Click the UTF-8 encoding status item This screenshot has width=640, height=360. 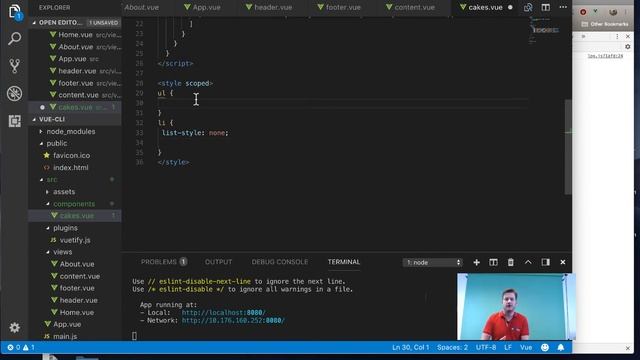pos(486,347)
